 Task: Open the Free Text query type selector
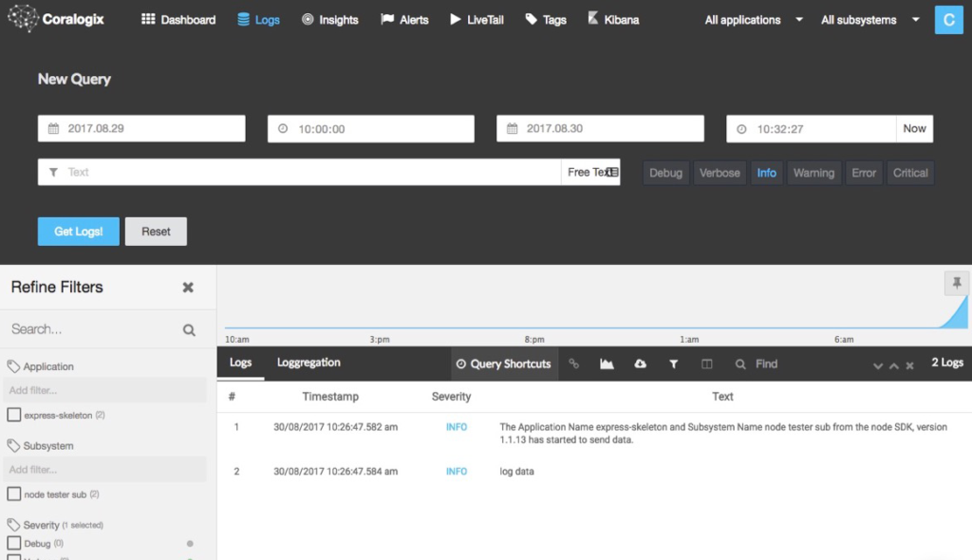pos(590,172)
